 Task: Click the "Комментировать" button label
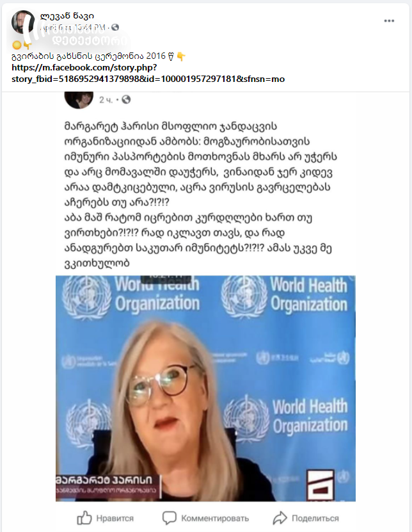(215, 519)
